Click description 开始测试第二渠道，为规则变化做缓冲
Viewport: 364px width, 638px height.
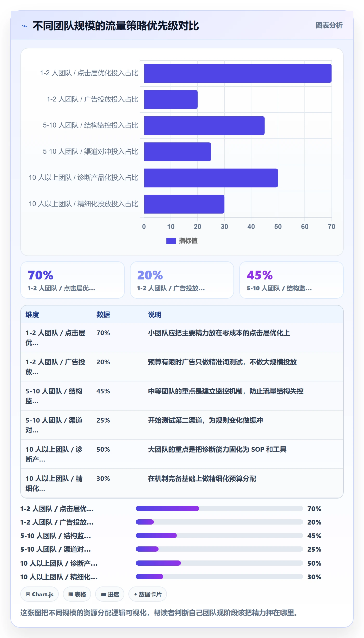click(x=205, y=420)
